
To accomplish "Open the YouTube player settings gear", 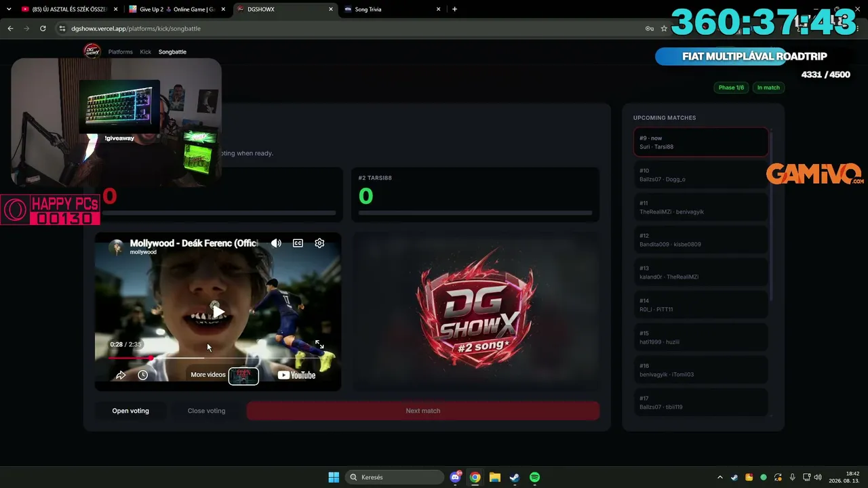I will click(319, 243).
